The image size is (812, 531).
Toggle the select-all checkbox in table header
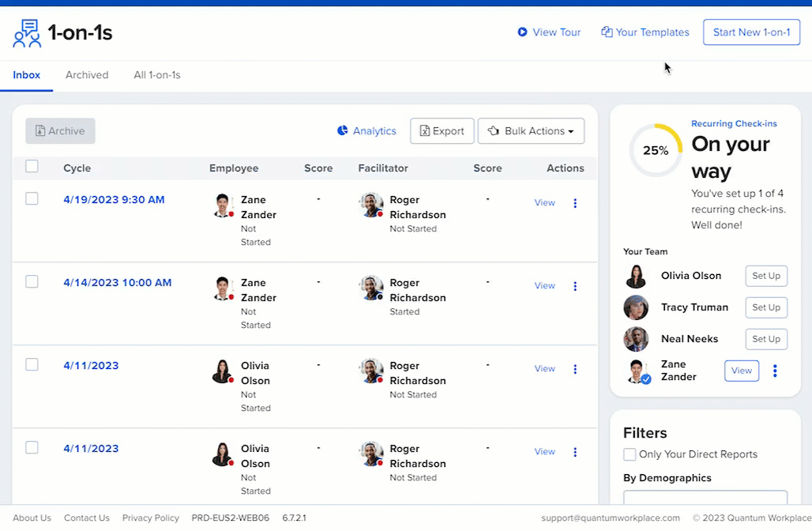32,167
